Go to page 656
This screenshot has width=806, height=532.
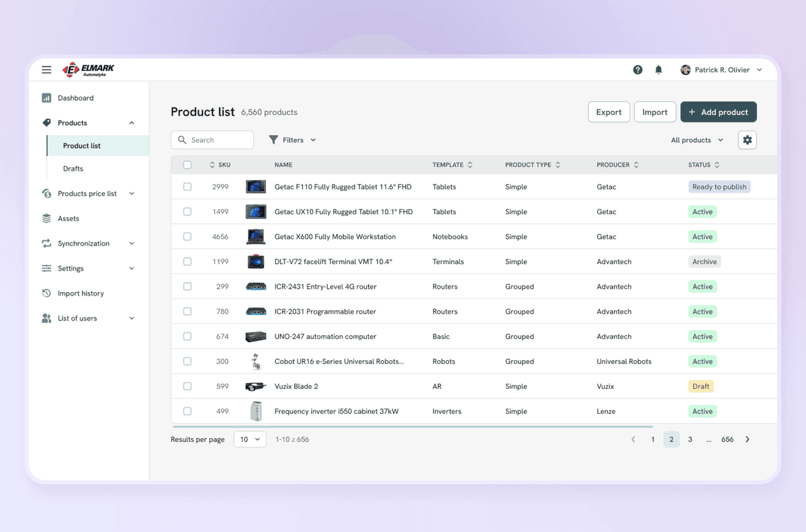pyautogui.click(x=727, y=439)
